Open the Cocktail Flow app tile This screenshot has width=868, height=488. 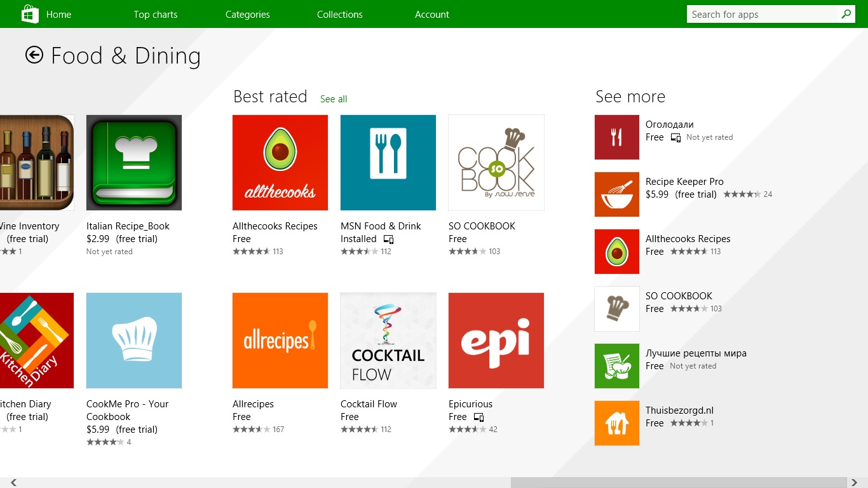pyautogui.click(x=388, y=341)
